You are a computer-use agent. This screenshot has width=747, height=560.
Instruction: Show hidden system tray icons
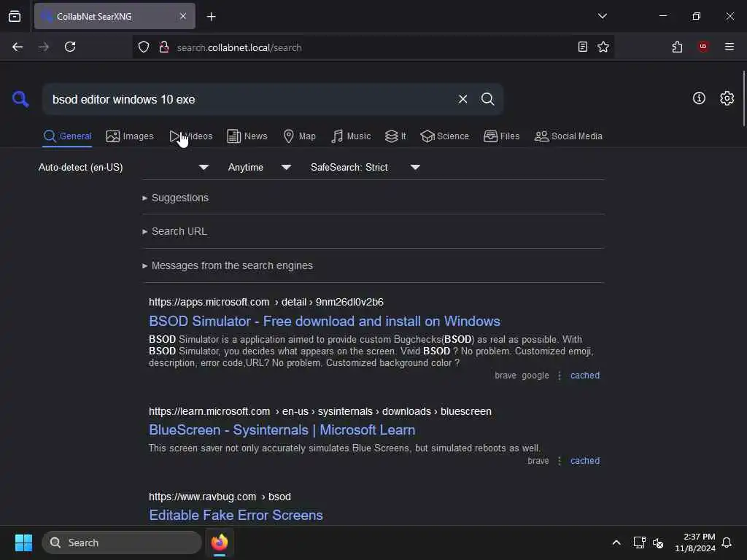click(616, 542)
